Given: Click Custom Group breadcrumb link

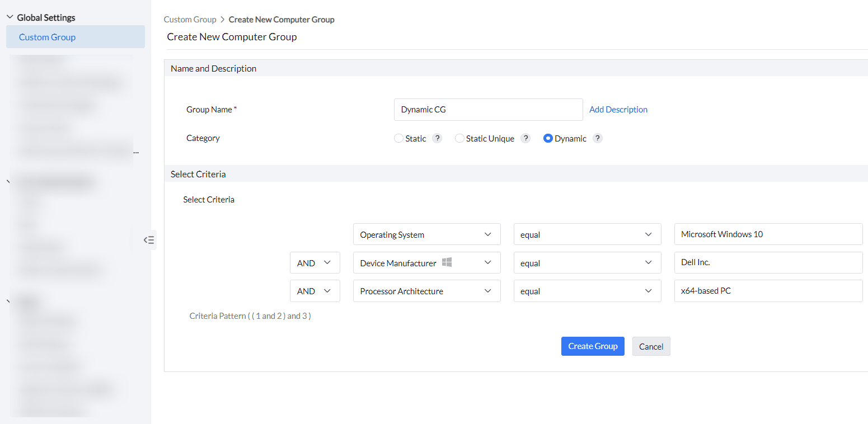Looking at the screenshot, I should [190, 20].
